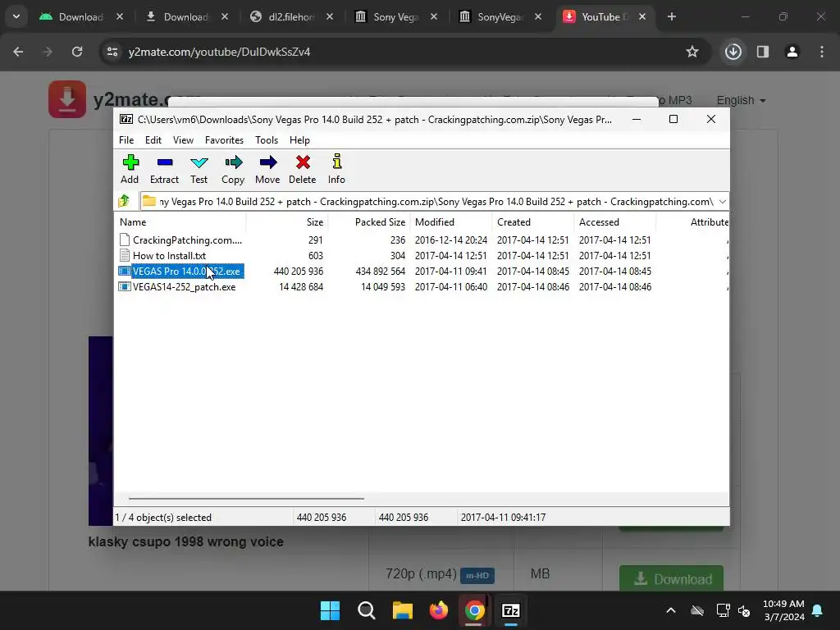
Task: Click the green Download button for 720p
Action: point(671,578)
